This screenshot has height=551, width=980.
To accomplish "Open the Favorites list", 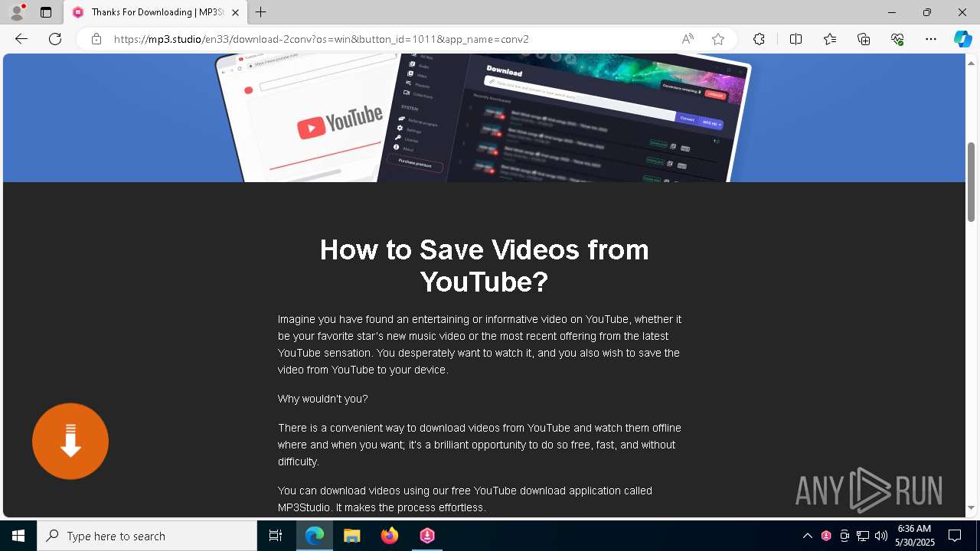I will pyautogui.click(x=830, y=39).
